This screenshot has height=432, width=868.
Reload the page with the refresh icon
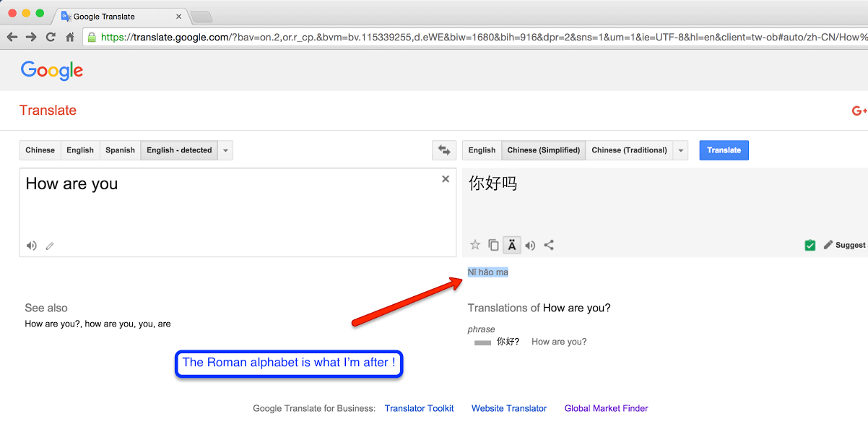[51, 37]
